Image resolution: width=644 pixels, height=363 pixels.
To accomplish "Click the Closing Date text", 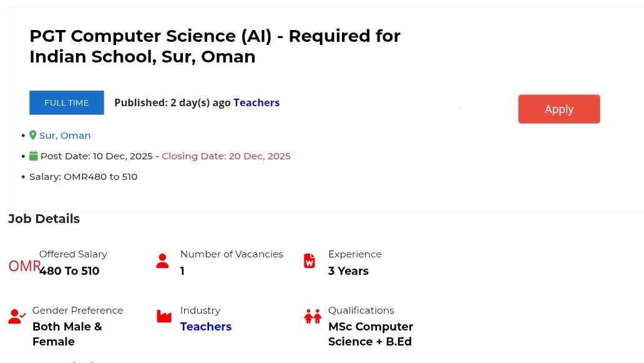I will click(x=226, y=156).
